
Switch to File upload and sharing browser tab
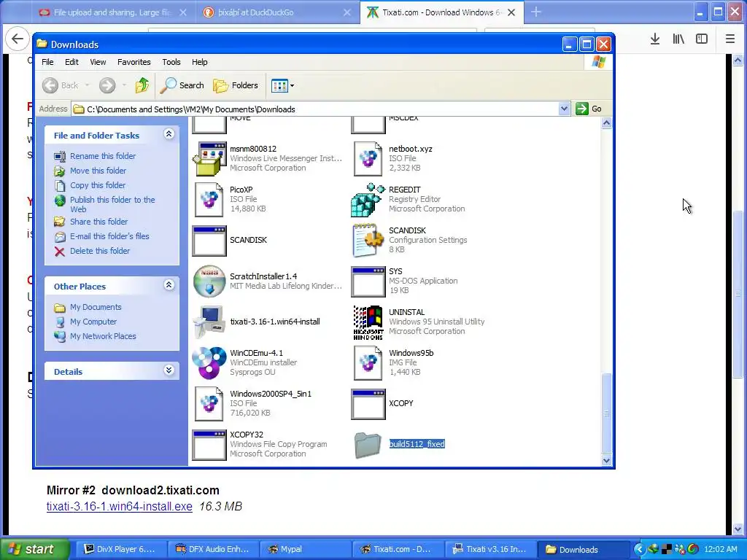pos(113,12)
